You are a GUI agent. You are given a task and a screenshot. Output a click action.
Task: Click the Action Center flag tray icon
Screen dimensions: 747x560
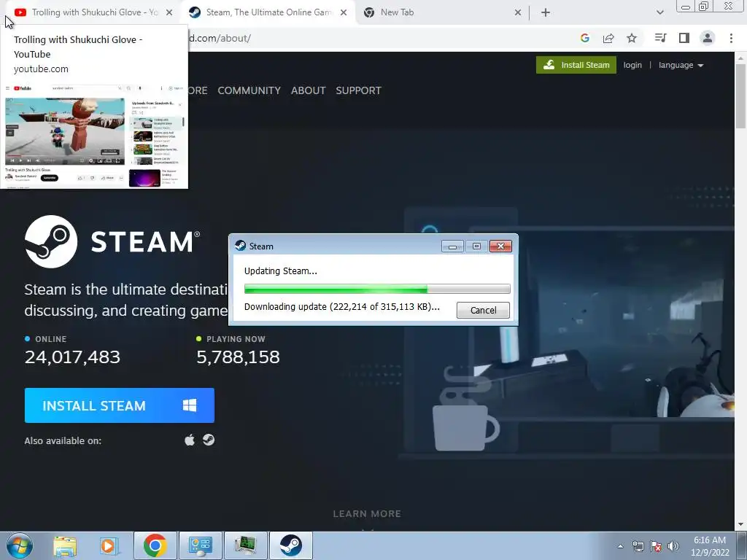pos(656,546)
